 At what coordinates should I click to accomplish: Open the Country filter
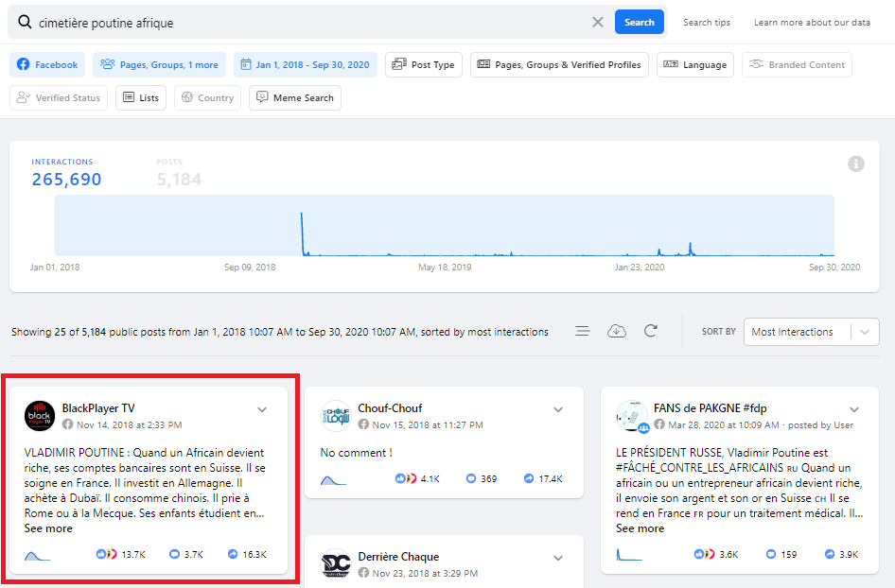pyautogui.click(x=208, y=98)
